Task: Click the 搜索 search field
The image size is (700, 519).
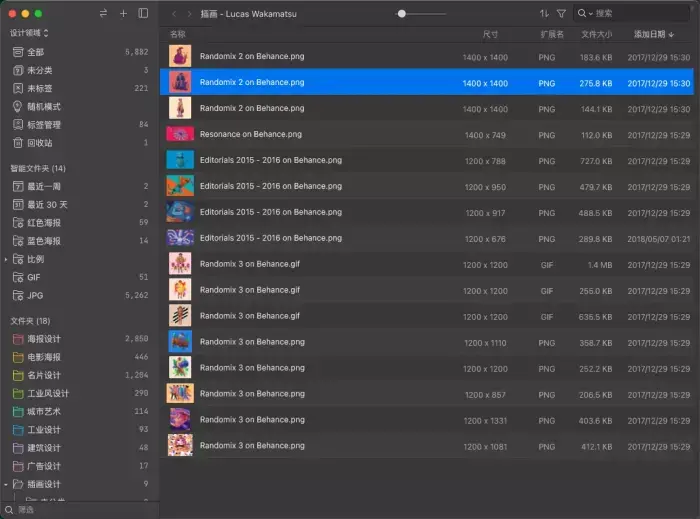Action: 640,14
